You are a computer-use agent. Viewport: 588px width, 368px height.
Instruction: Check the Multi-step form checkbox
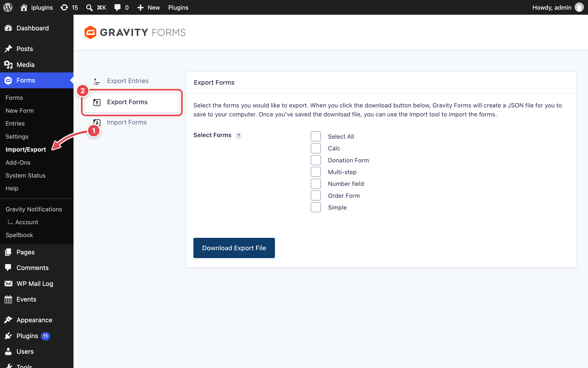pos(316,172)
